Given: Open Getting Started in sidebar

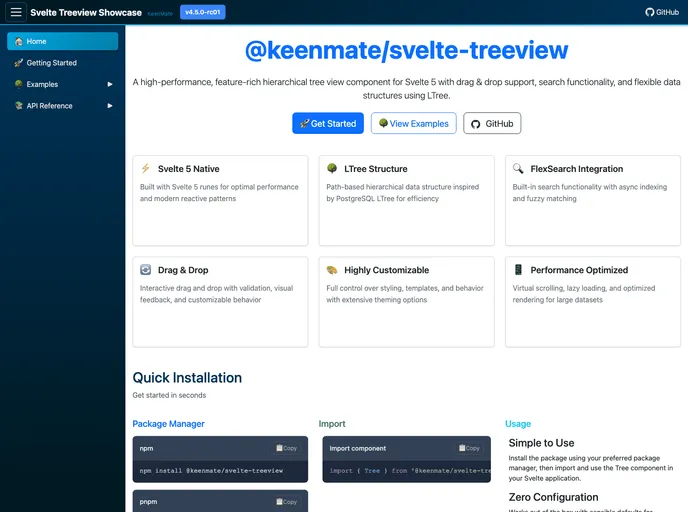Looking at the screenshot, I should 62,63.
